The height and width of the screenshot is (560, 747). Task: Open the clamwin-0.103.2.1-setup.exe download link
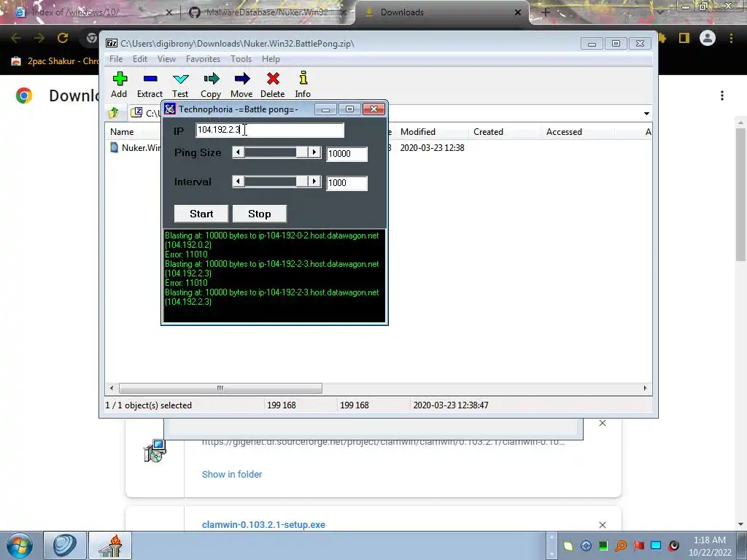pos(263,525)
